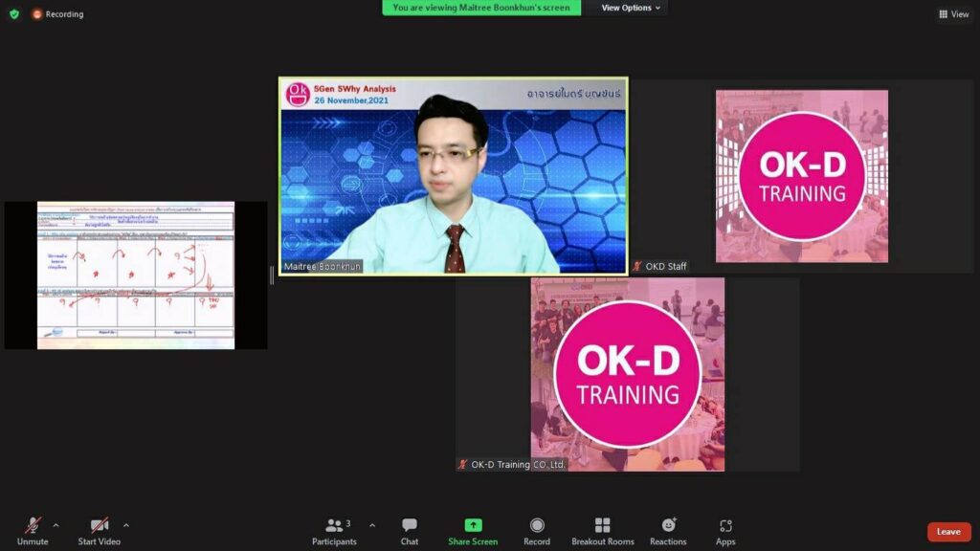Click the '5Gen 5Why Analysis' title text
The image size is (980, 551).
tap(354, 89)
